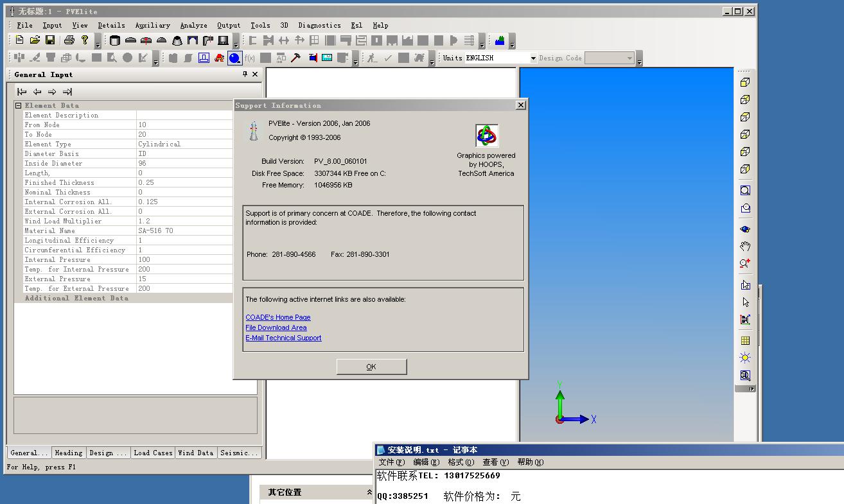Click the Finished Thickness value 0.25

[184, 182]
